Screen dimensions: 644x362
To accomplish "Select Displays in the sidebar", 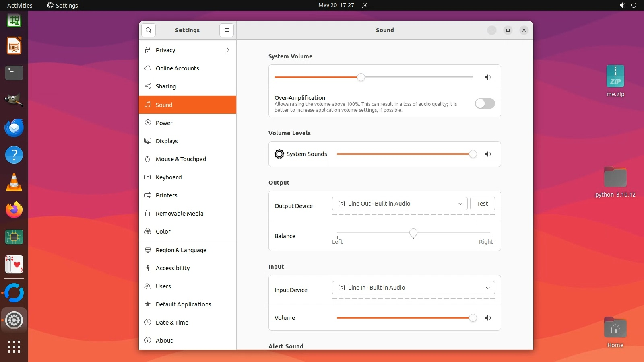I will coord(167,141).
